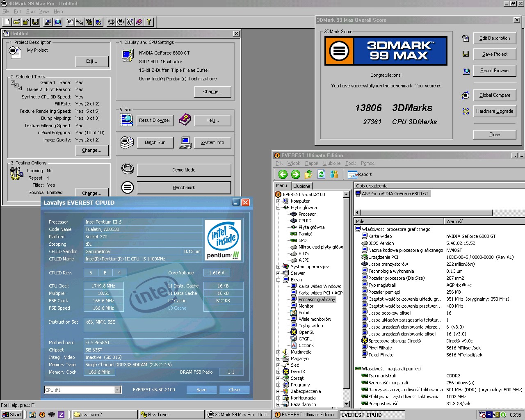Switch to RivaTuner on the taskbar
The image size is (525, 420).
pos(171,415)
